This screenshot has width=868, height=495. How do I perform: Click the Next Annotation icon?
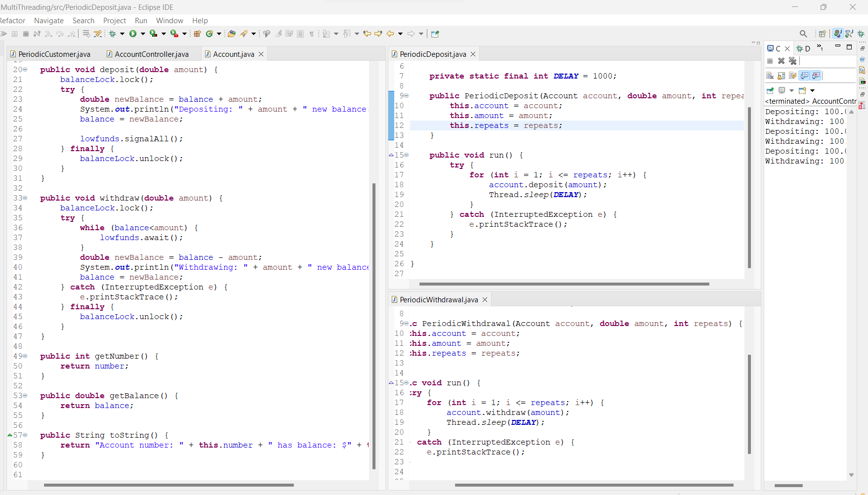click(x=326, y=34)
